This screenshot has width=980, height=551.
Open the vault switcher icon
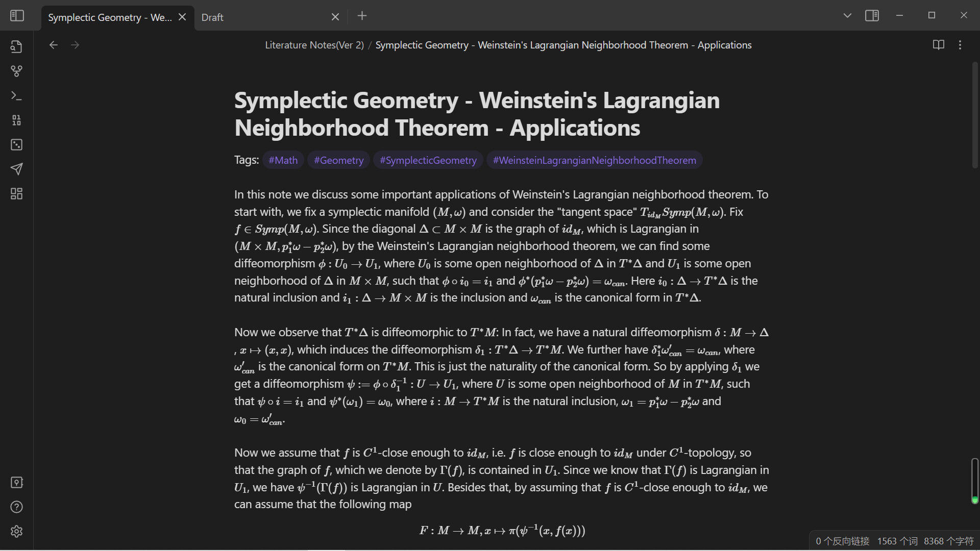(17, 482)
